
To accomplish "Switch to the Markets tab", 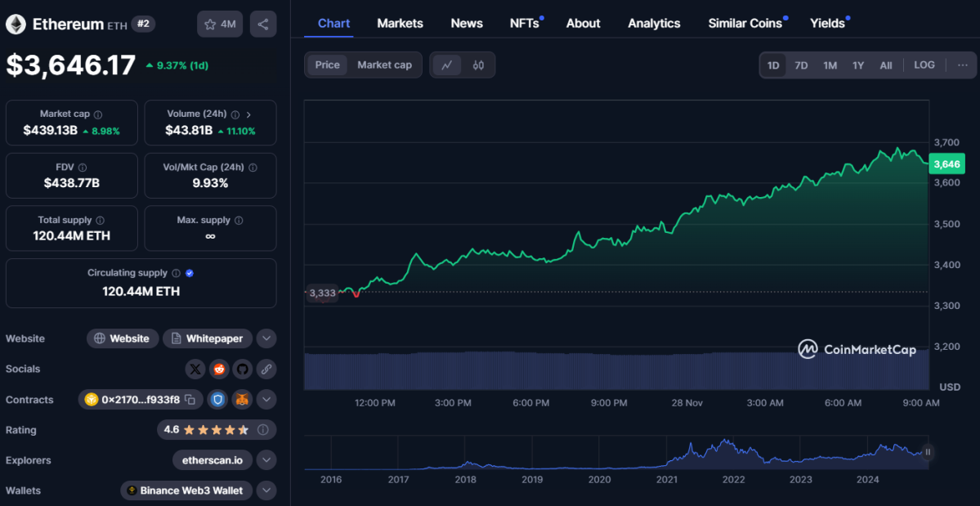I will pos(400,23).
